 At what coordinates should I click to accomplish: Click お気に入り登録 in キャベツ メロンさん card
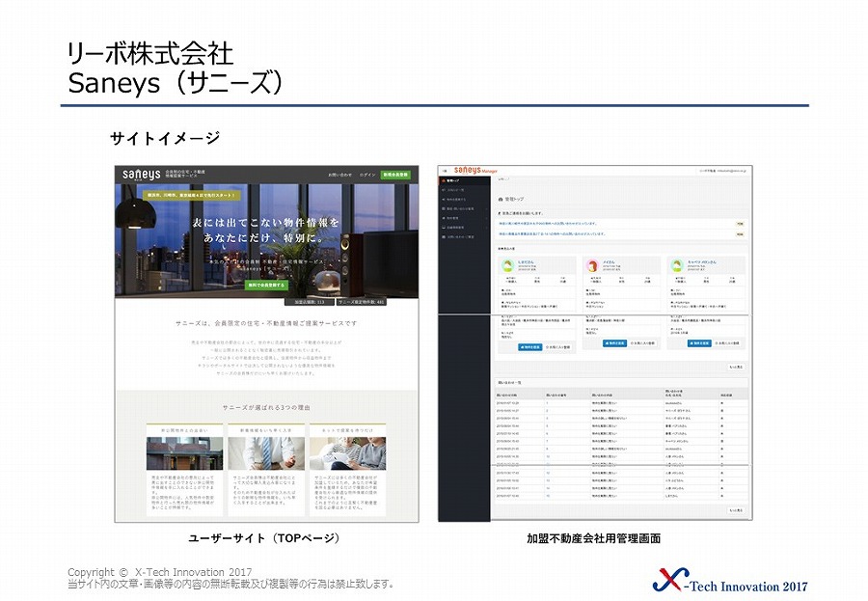coord(727,343)
